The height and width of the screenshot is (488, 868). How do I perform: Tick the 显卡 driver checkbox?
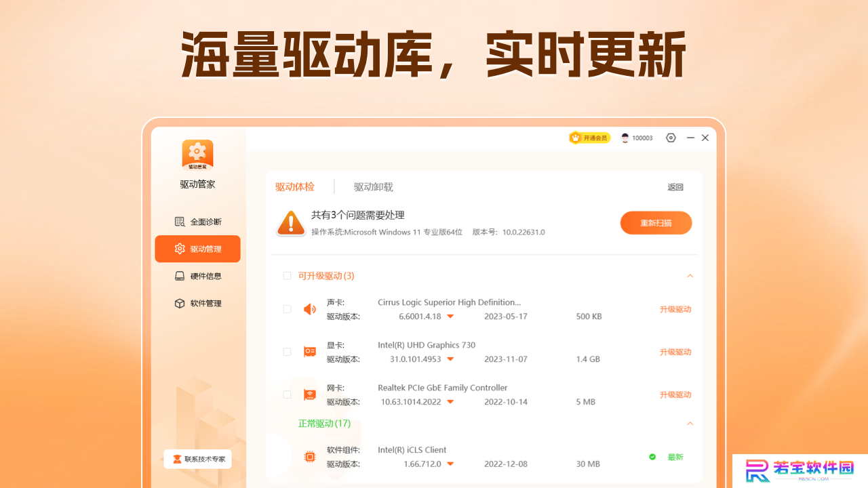[x=287, y=352]
